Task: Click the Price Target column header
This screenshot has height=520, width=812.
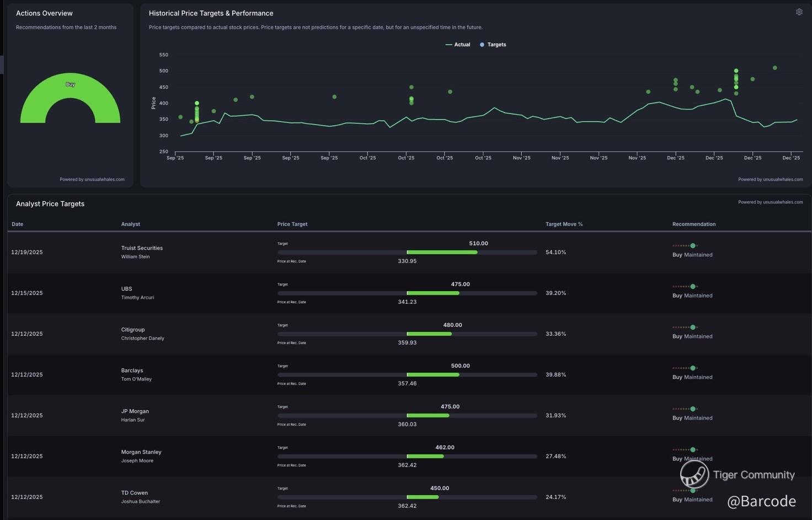Action: click(x=292, y=224)
